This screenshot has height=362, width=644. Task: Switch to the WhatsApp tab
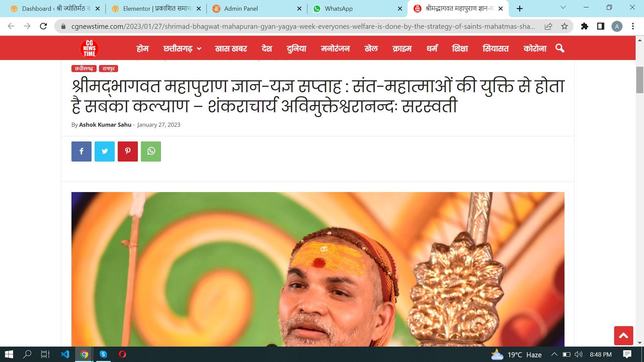coord(357,9)
